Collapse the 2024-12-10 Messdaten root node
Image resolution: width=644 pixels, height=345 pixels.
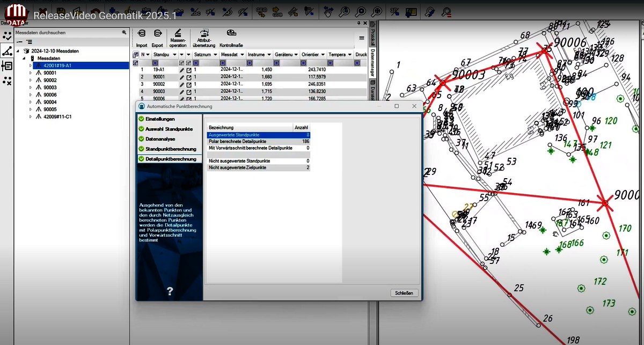coord(18,51)
